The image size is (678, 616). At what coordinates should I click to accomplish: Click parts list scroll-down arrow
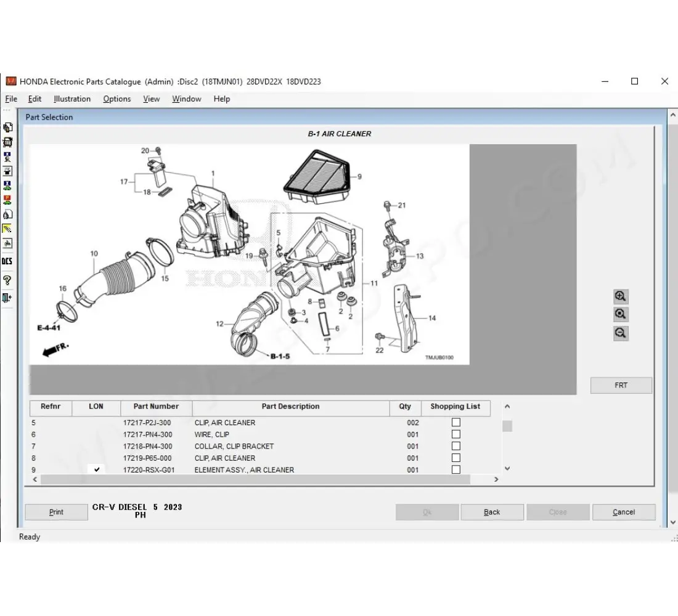pos(507,468)
